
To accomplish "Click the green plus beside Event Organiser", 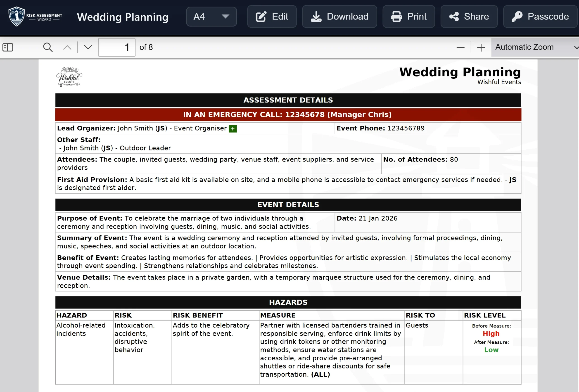I will coord(233,129).
